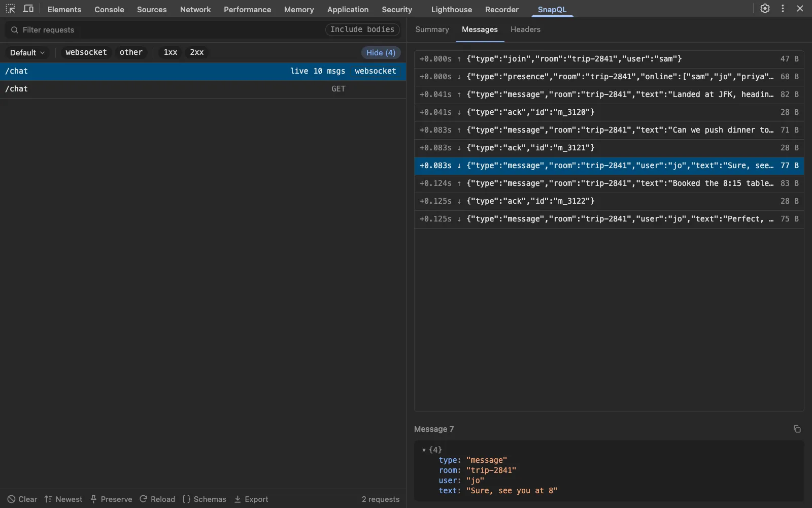This screenshot has height=508, width=812.
Task: Open the Lighthouse panel tab
Action: pos(451,9)
